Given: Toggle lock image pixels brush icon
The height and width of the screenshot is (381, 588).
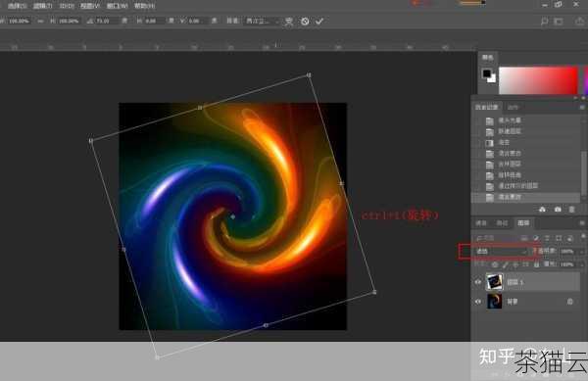Looking at the screenshot, I should [506, 264].
